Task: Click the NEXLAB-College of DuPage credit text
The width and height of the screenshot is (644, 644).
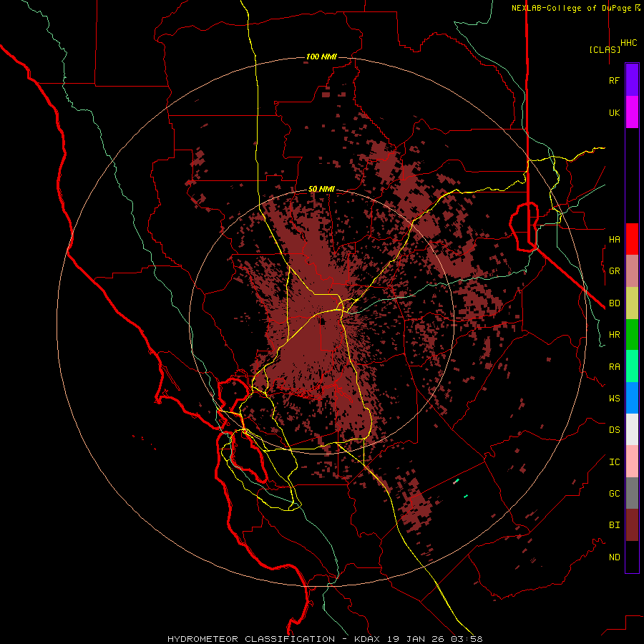Action: click(576, 8)
